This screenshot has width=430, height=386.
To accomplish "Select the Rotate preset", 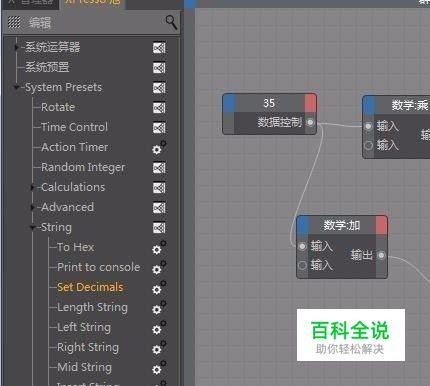I will click(x=58, y=107).
